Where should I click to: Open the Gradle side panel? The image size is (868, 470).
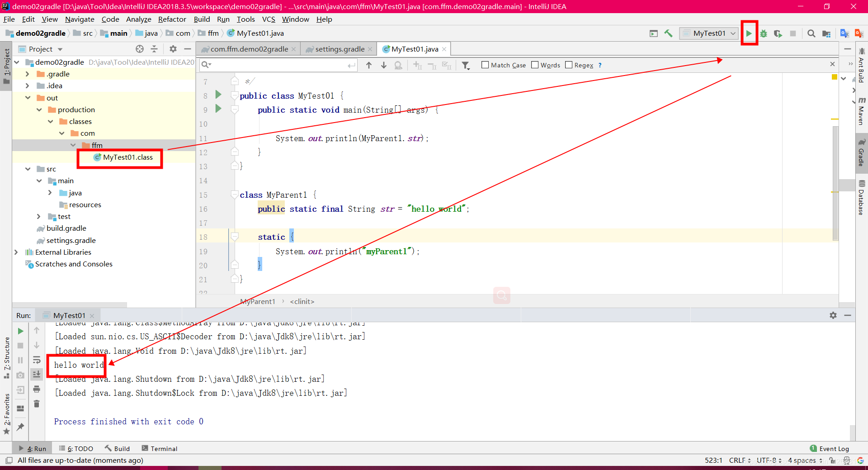[x=862, y=152]
